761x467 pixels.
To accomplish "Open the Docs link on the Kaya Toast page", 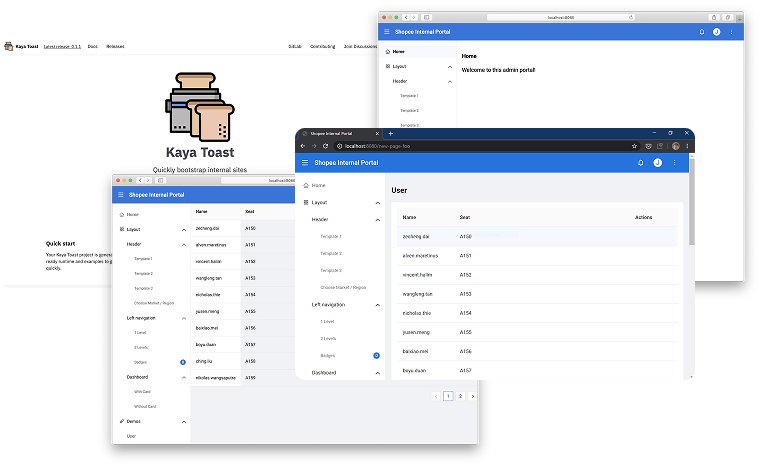I will (93, 47).
